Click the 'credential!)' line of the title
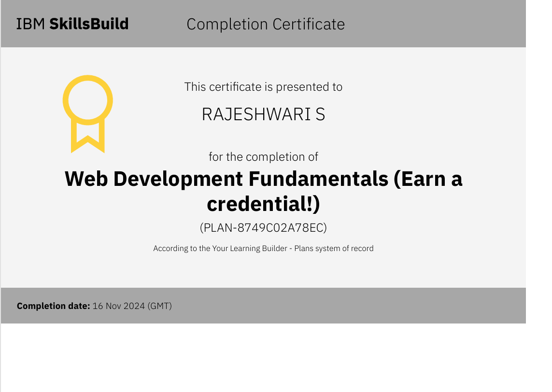The image size is (552, 392). 263,204
